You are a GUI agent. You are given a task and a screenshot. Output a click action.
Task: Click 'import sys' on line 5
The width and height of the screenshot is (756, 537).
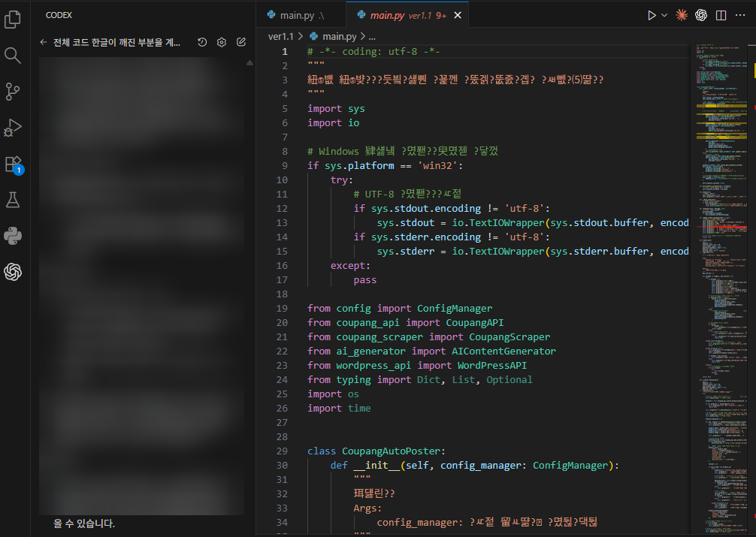tap(336, 109)
